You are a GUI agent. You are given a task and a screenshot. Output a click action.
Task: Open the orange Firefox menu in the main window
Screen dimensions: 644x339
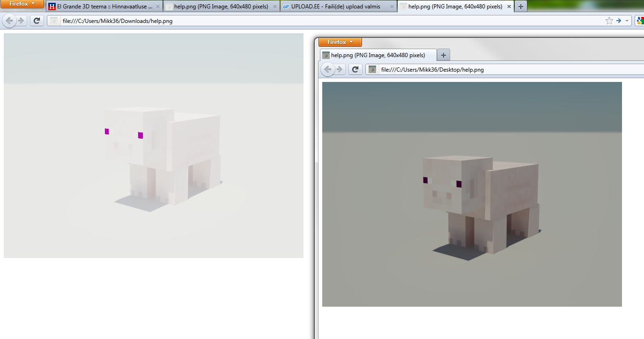coord(22,4)
